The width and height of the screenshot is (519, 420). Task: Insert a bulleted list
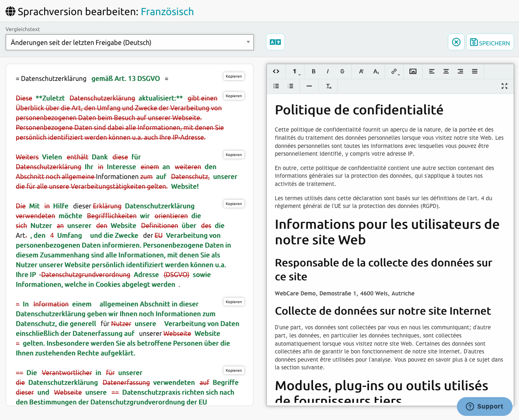coord(276,86)
